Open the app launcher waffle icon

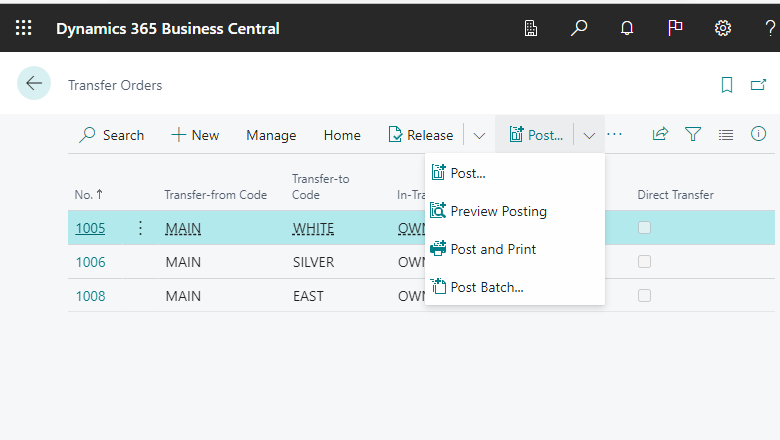pos(24,29)
